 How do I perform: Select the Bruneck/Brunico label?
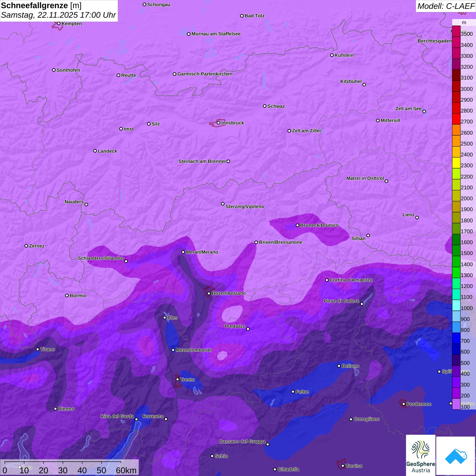pyautogui.click(x=319, y=225)
